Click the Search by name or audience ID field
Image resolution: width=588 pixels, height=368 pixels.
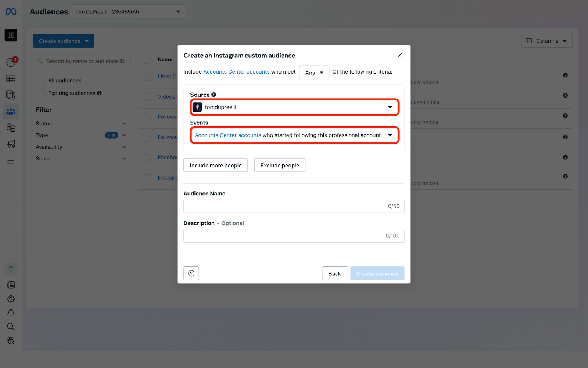(x=82, y=61)
